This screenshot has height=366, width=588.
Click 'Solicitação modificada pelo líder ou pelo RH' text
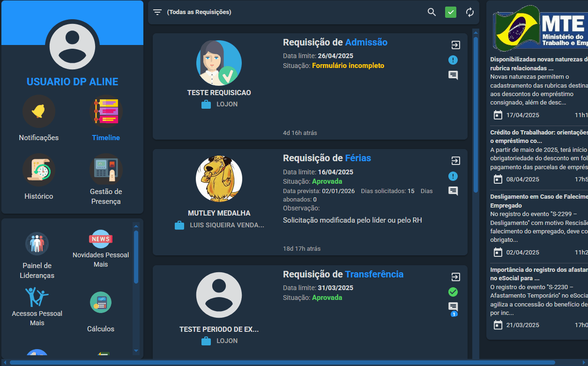tap(352, 220)
